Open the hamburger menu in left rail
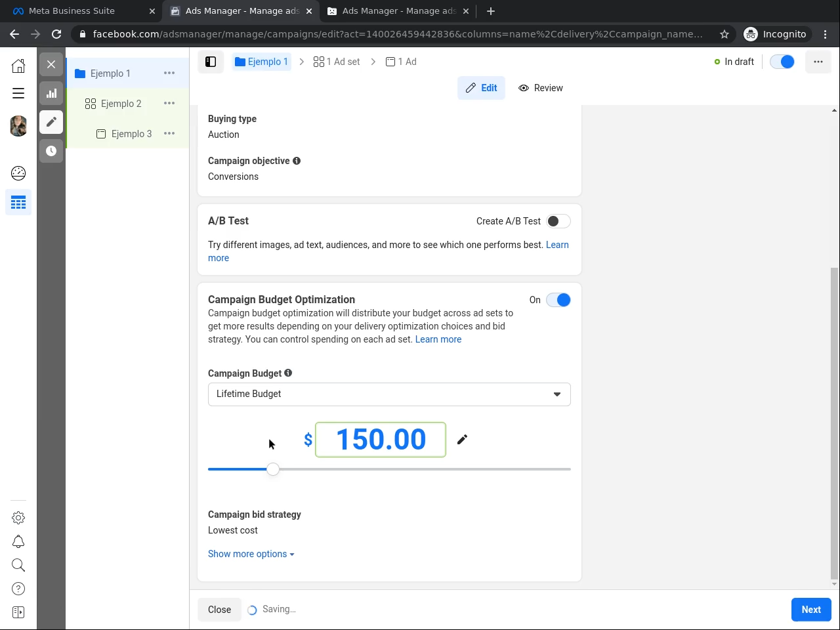The height and width of the screenshot is (630, 840). pos(18,93)
